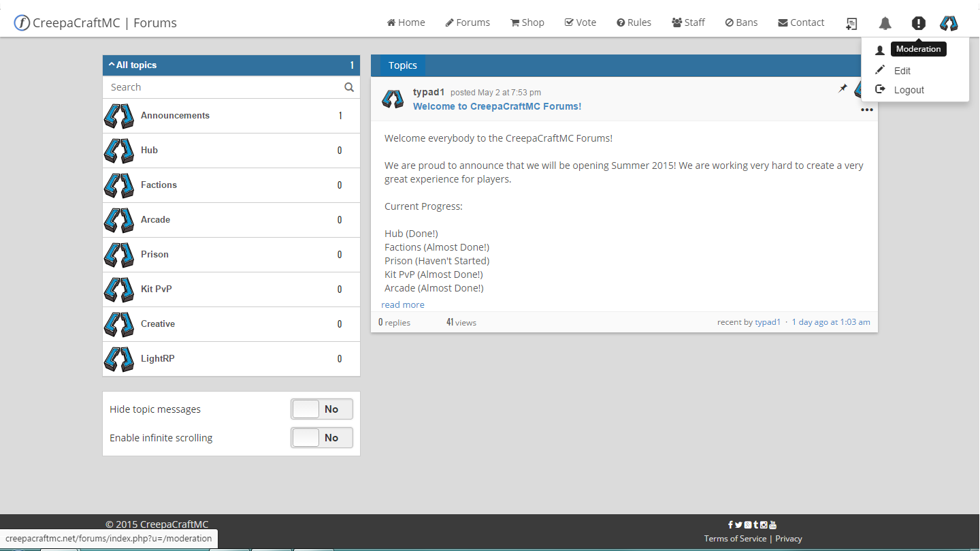Open Forums in the navigation bar

click(x=468, y=22)
